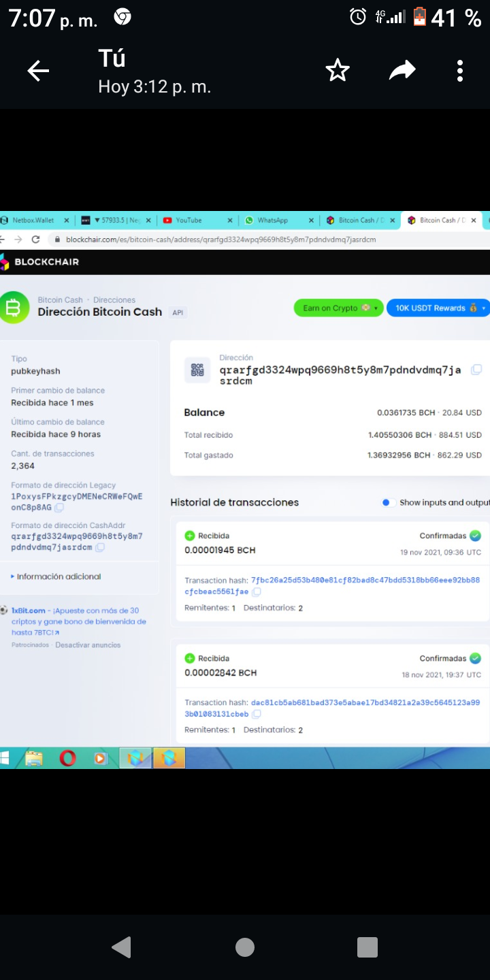Click '19 nov 2021, 09:36 UTC' timestamp

coord(440,552)
